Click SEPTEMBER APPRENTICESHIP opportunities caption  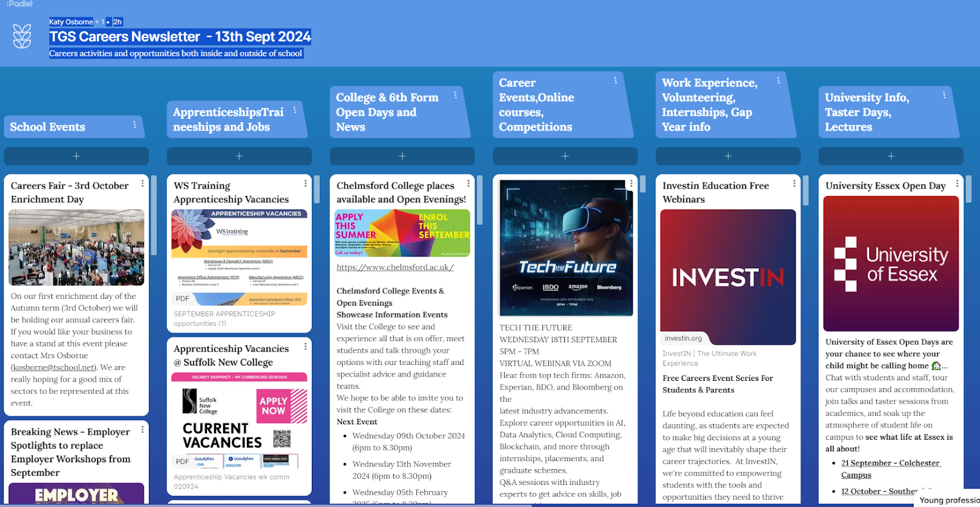point(224,318)
